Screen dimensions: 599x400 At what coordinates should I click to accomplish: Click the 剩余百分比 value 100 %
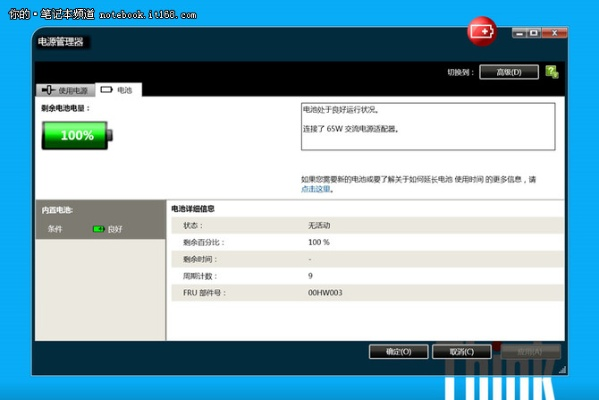[x=319, y=242]
